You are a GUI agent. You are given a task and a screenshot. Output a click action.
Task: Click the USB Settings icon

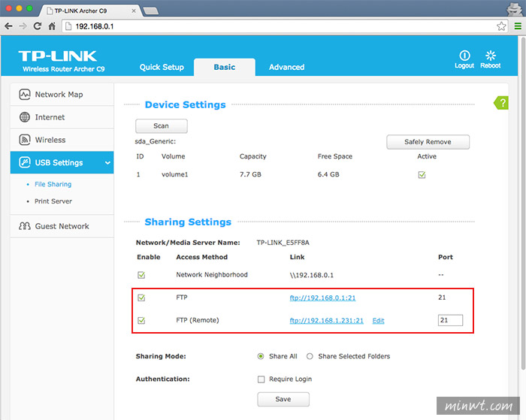click(25, 162)
